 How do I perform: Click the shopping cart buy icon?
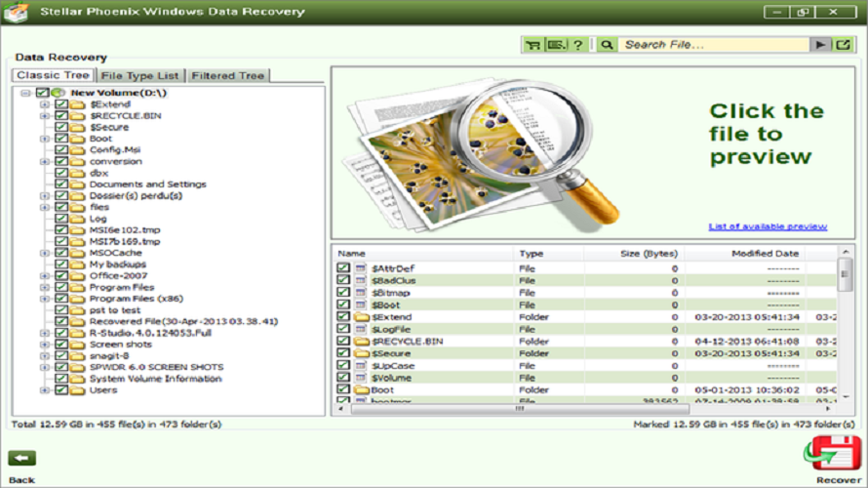click(533, 45)
